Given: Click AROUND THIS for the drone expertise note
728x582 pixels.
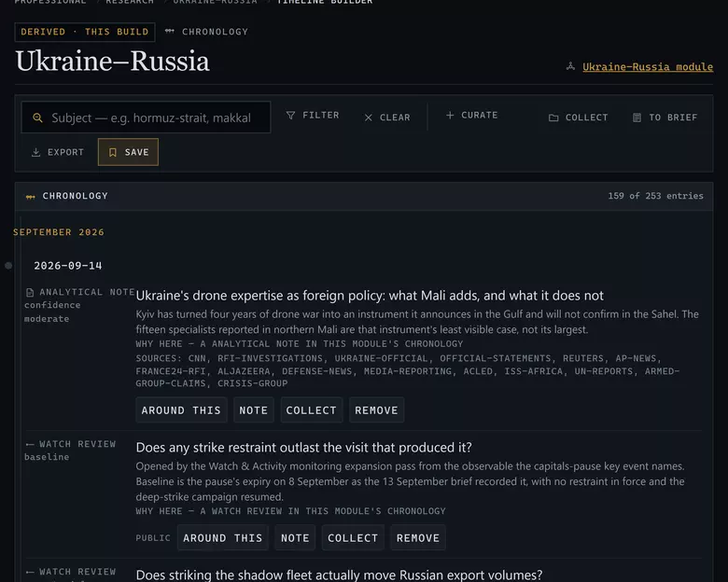Looking at the screenshot, I should (181, 410).
